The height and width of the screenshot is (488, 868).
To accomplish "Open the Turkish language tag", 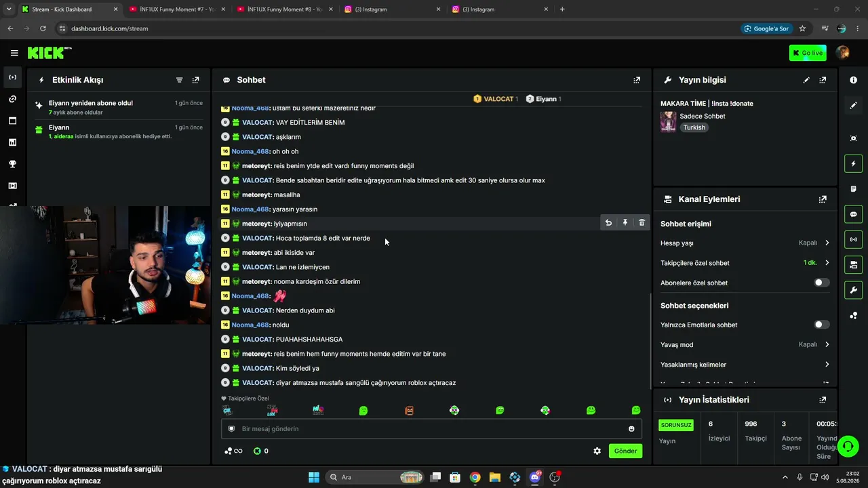I will coord(694,127).
